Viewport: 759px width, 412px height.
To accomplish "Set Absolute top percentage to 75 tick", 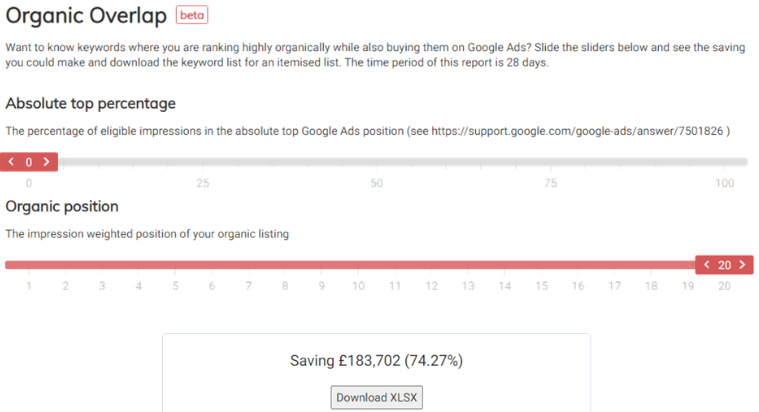I will point(550,183).
